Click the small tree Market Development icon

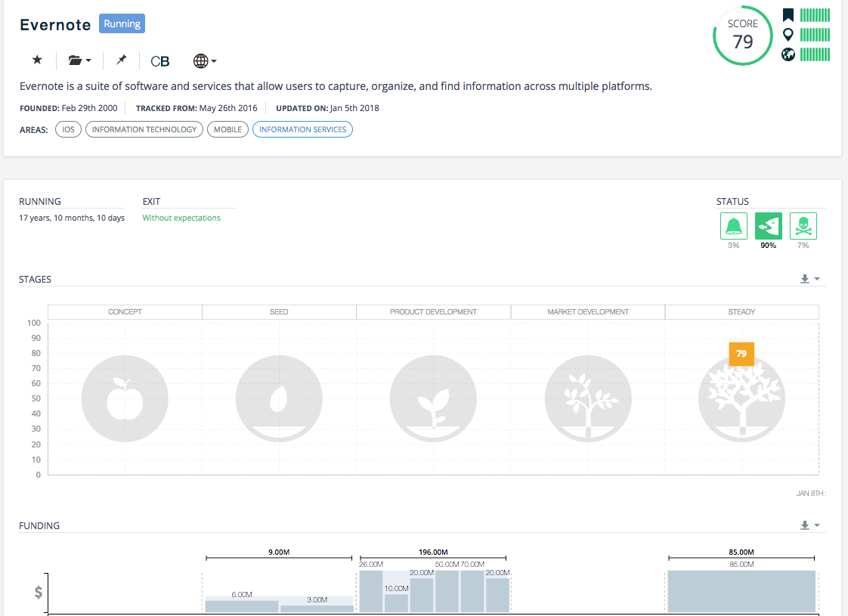[588, 398]
